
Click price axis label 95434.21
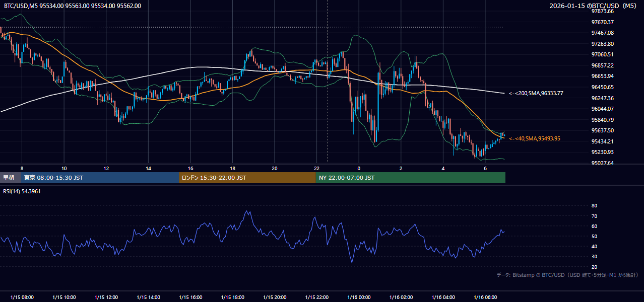(602, 141)
